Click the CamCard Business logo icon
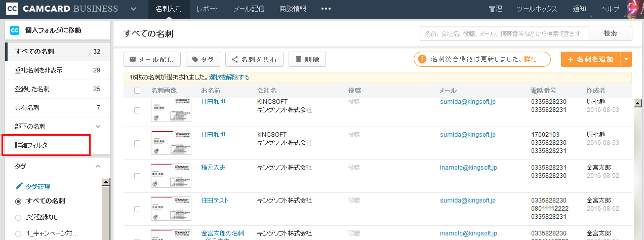This screenshot has height=240, width=644. [13, 9]
